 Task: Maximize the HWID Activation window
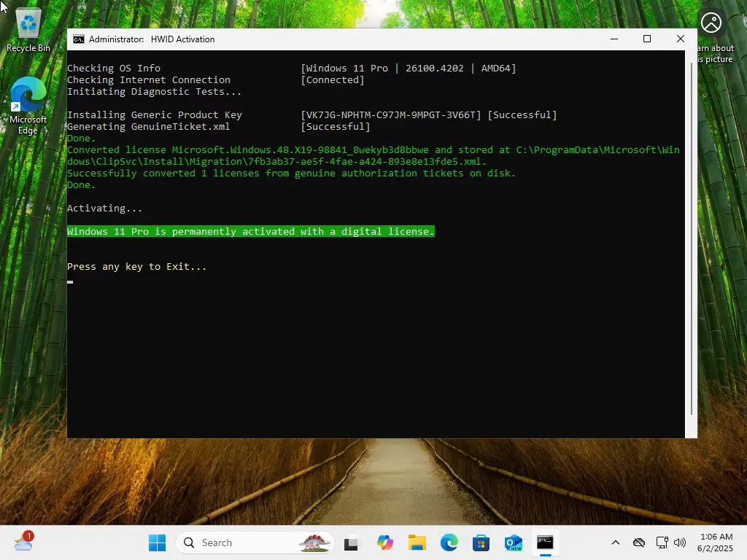click(x=647, y=39)
